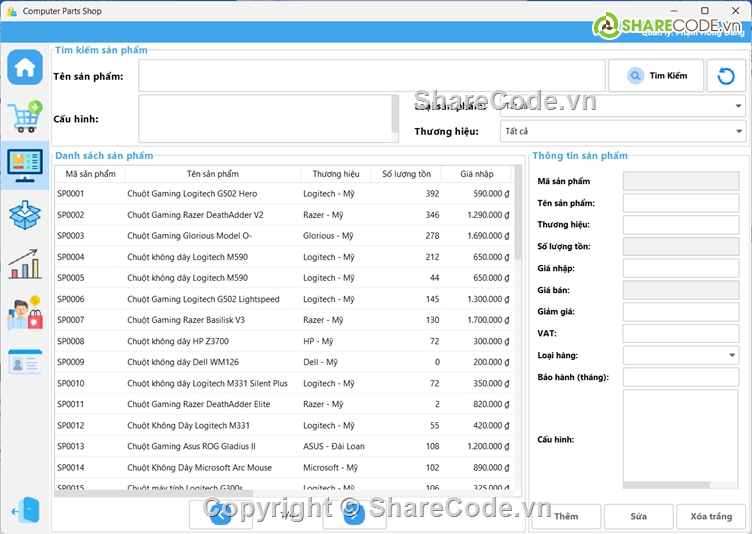
Task: Select Chuột không dây Dell WM126
Action: [284, 362]
